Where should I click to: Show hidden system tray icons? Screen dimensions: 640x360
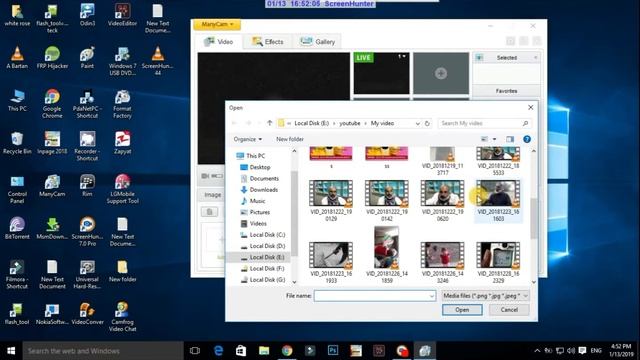[537, 351]
